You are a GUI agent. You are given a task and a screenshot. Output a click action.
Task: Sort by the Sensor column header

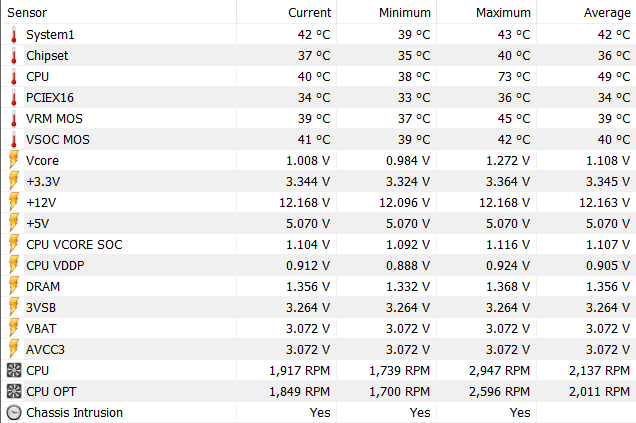pos(27,13)
